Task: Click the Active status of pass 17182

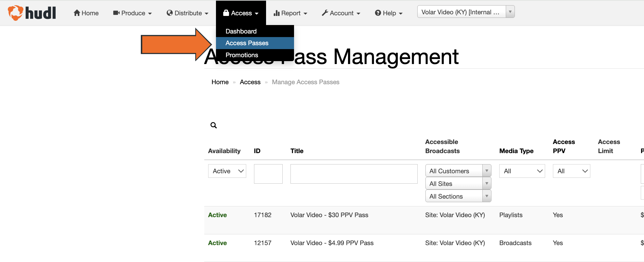Action: click(x=218, y=215)
